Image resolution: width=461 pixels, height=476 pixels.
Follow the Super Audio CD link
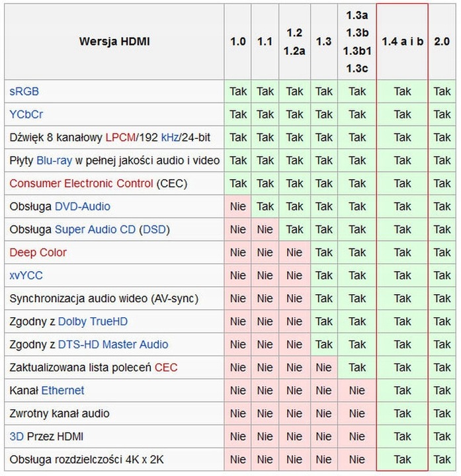click(x=95, y=229)
